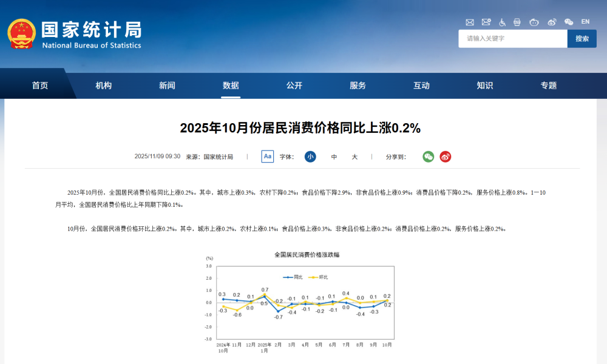This screenshot has height=364, width=607.
Task: Toggle the Aa font style option
Action: tap(267, 157)
